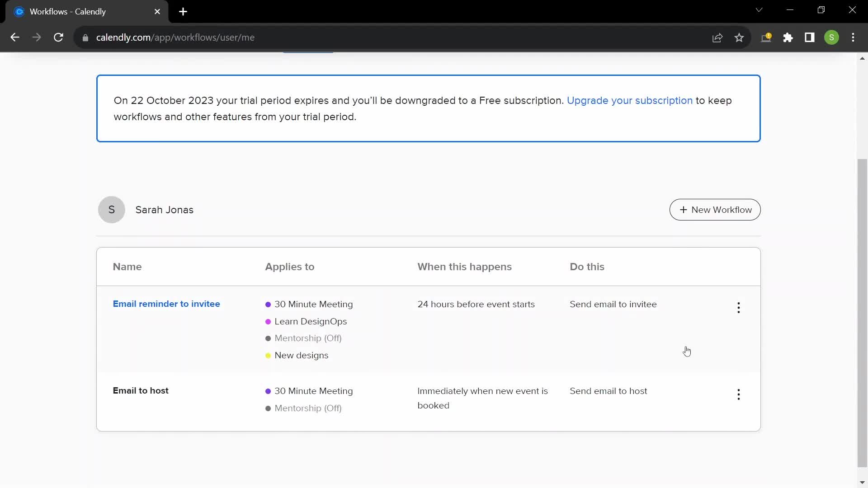Select the Workflows menu tab
The image size is (868, 488).
308,51
